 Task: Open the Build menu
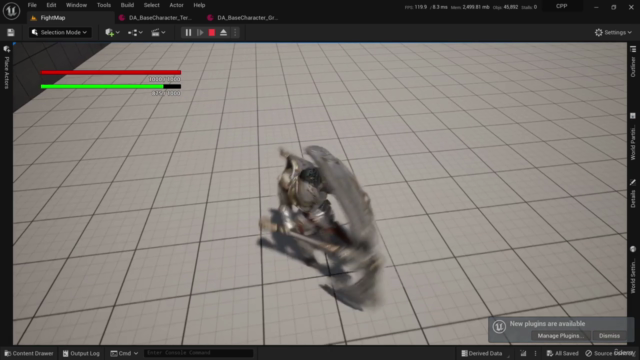coord(127,5)
